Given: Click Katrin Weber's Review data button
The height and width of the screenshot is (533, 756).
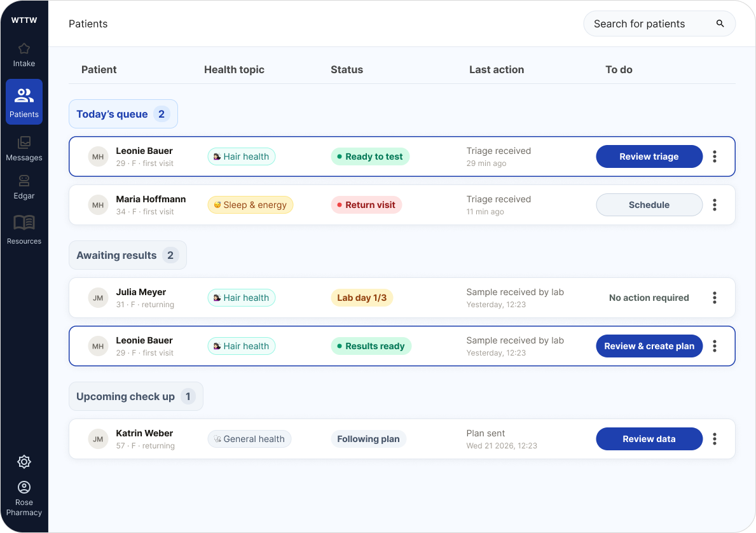Looking at the screenshot, I should 649,439.
